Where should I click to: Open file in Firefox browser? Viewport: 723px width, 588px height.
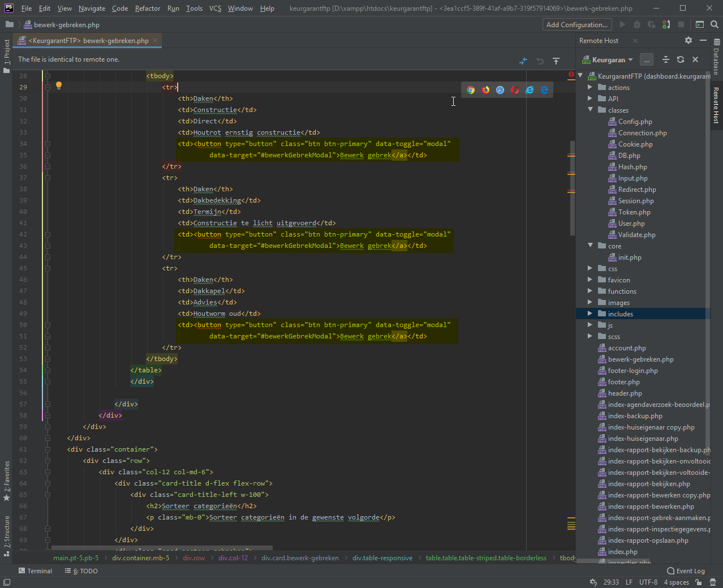[485, 90]
